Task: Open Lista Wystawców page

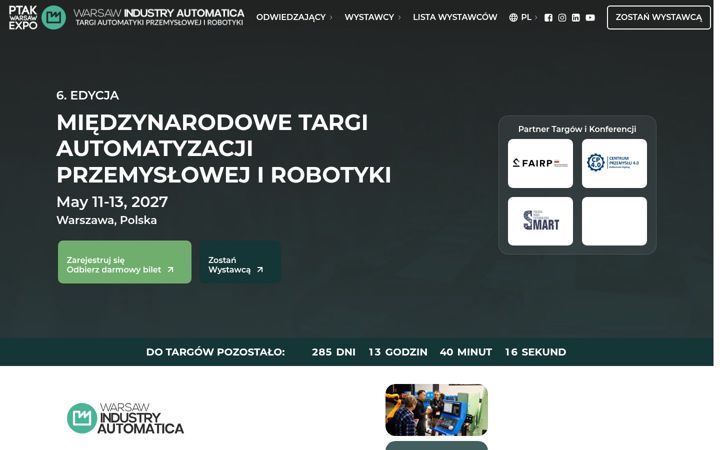Action: tap(455, 17)
